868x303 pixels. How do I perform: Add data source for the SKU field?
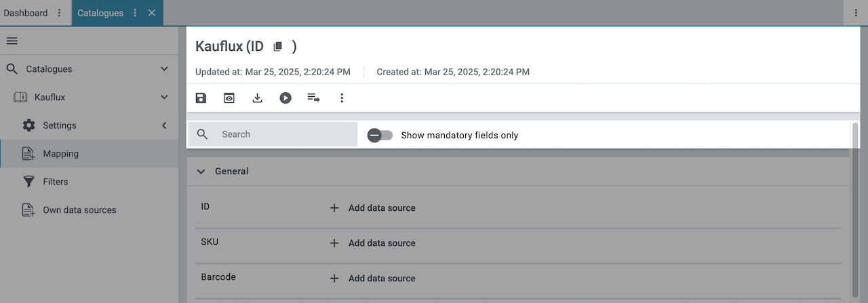(x=372, y=243)
